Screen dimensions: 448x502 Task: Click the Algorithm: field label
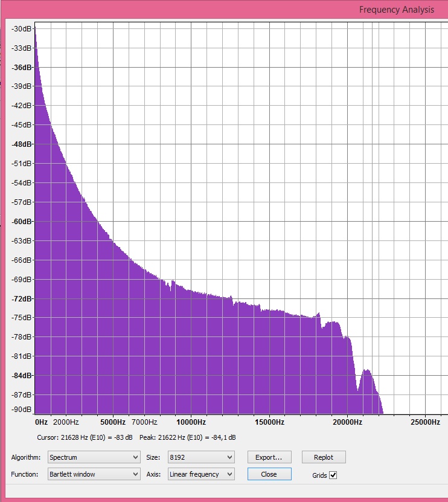pos(26,457)
